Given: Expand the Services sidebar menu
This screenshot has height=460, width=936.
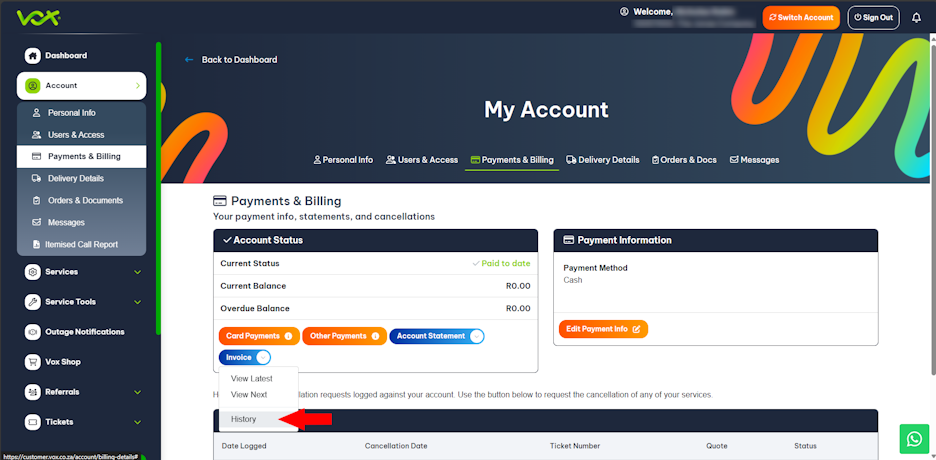Looking at the screenshot, I should (x=137, y=272).
